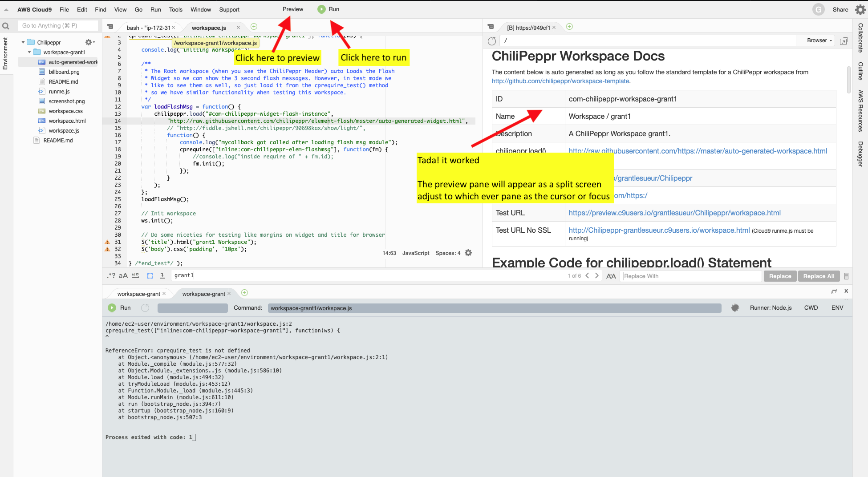Open the File menu

64,9
